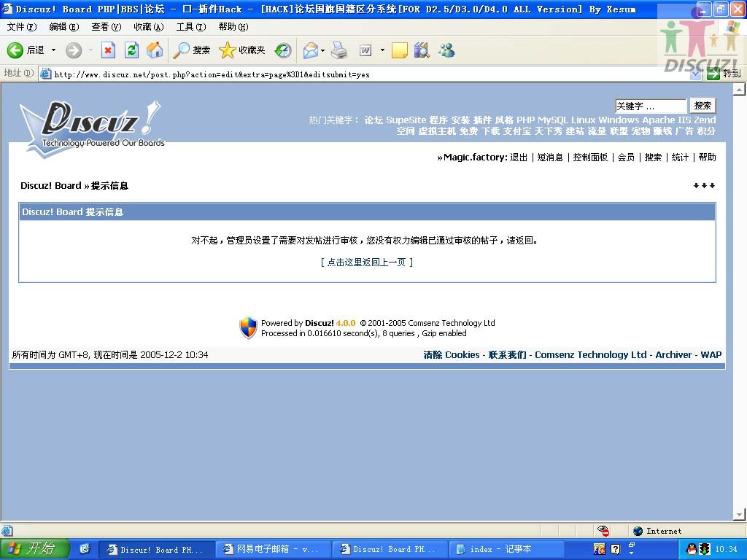Click the Discuz! 4.0.0 powered-by link
747x560 pixels.
(330, 323)
